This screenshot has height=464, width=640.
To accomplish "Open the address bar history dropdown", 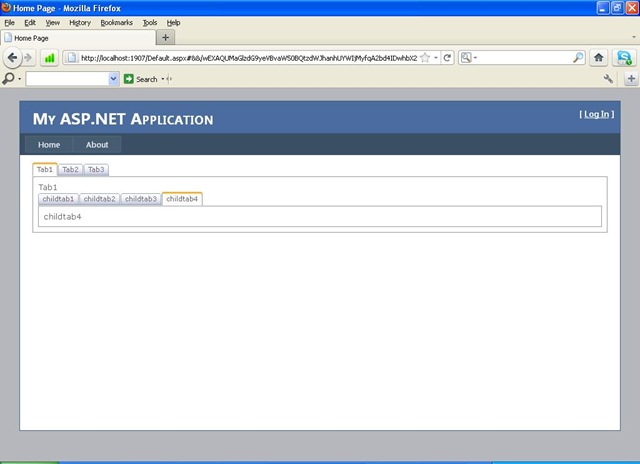I will (x=436, y=58).
